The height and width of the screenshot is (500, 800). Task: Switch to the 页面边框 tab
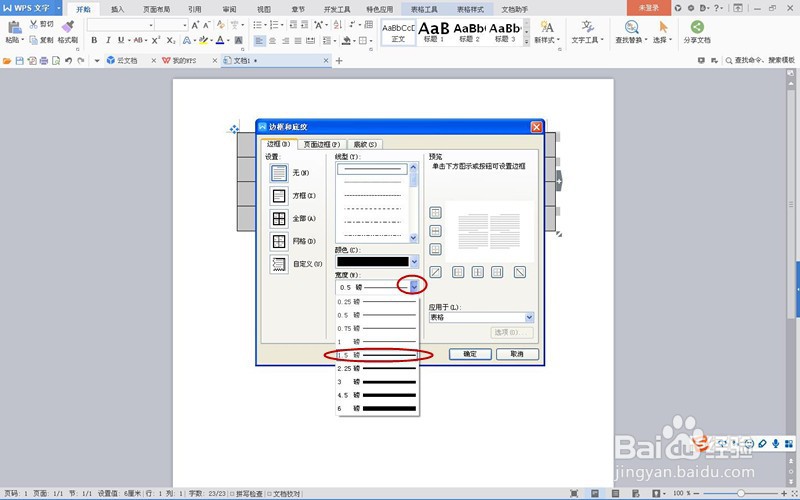tap(321, 144)
